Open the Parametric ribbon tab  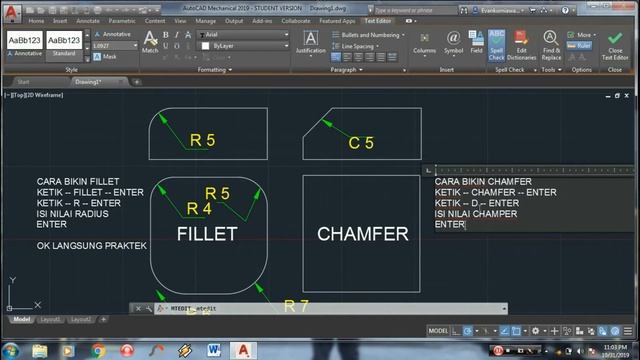point(122,21)
